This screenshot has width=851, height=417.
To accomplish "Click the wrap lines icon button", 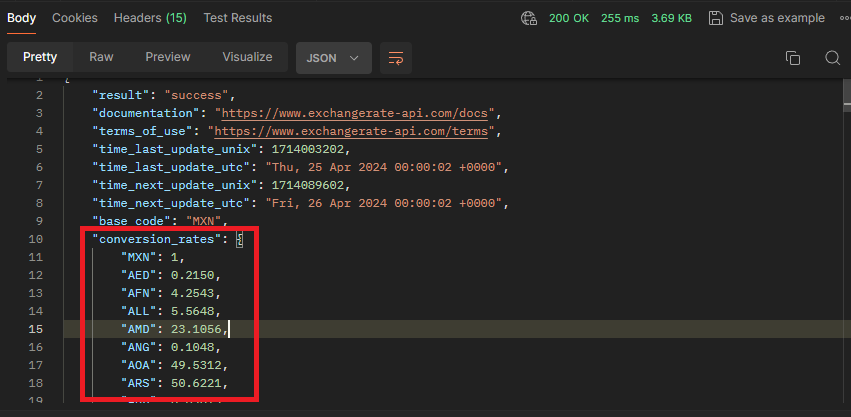I will tap(396, 58).
